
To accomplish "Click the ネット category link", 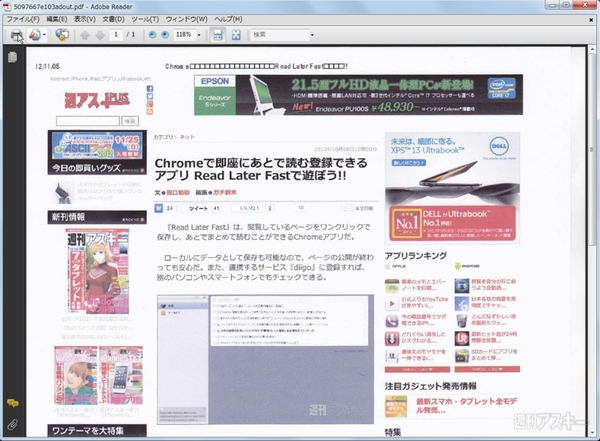I will (x=187, y=137).
